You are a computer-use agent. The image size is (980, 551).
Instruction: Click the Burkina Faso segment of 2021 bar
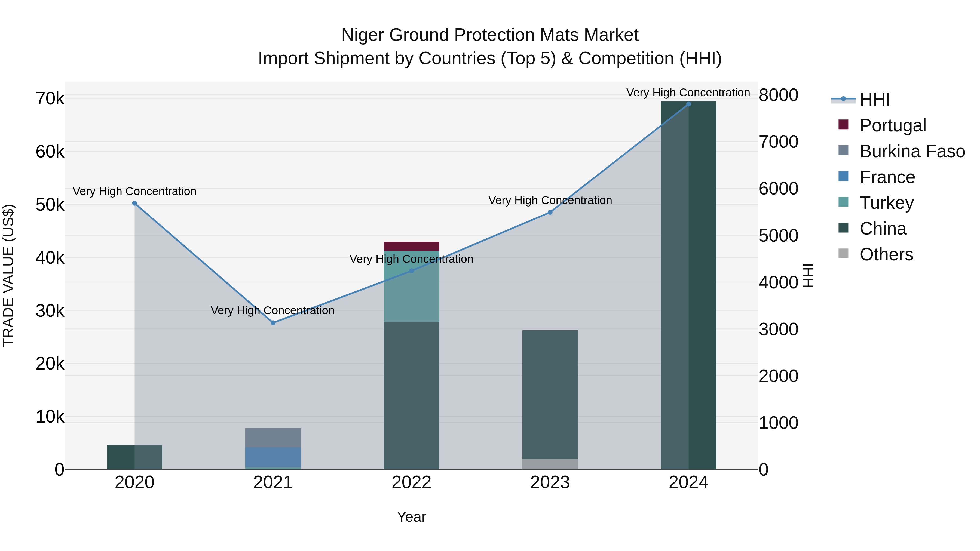pos(273,438)
